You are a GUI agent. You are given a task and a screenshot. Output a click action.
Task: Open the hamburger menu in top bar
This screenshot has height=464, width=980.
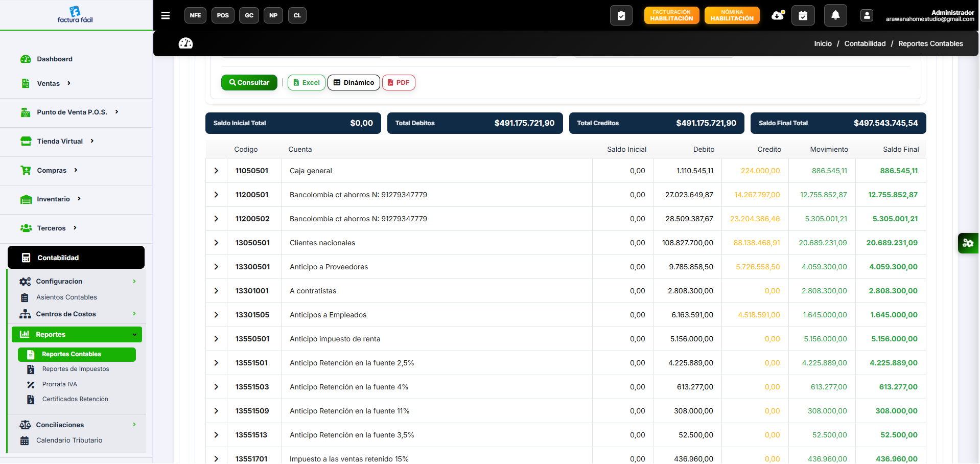(166, 15)
